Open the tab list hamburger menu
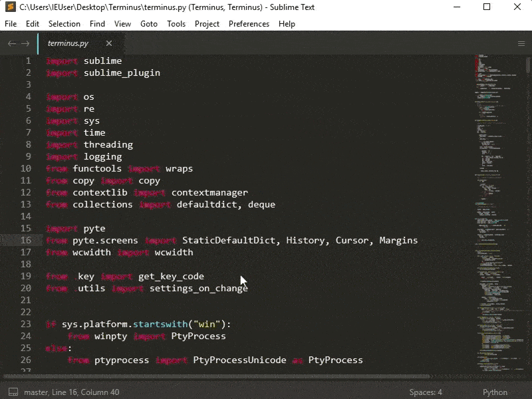The image size is (532, 399). [521, 43]
